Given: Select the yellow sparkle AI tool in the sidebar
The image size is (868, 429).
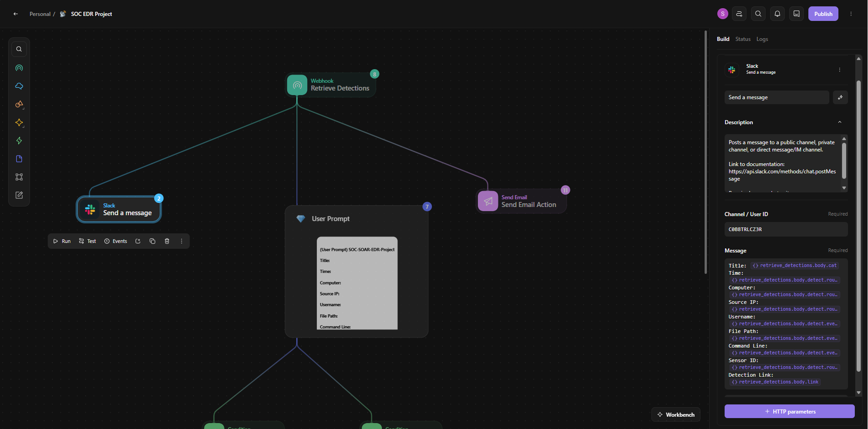Looking at the screenshot, I should tap(19, 122).
